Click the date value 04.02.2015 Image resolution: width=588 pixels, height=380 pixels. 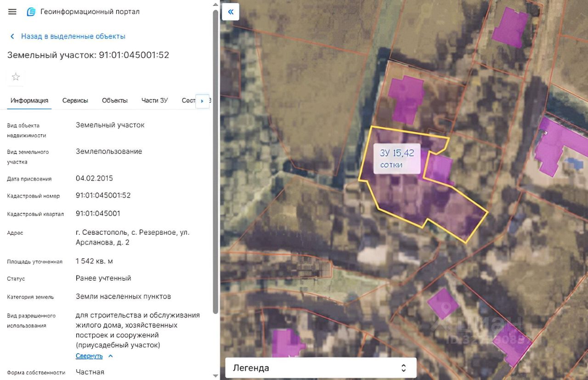click(94, 178)
